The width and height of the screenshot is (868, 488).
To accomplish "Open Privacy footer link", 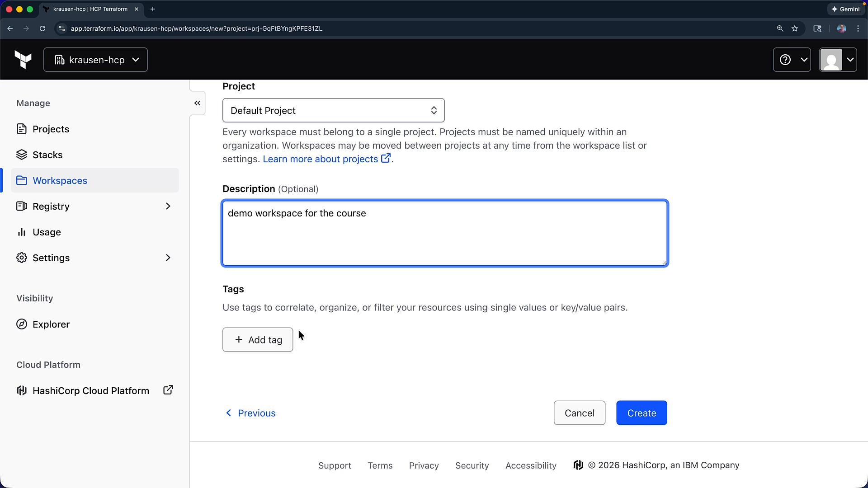I will [x=424, y=466].
